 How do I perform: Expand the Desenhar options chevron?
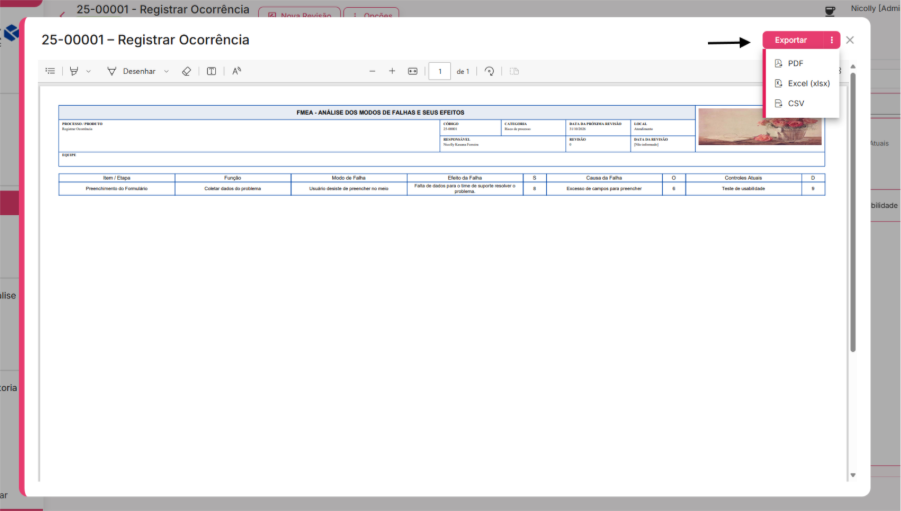tap(166, 71)
